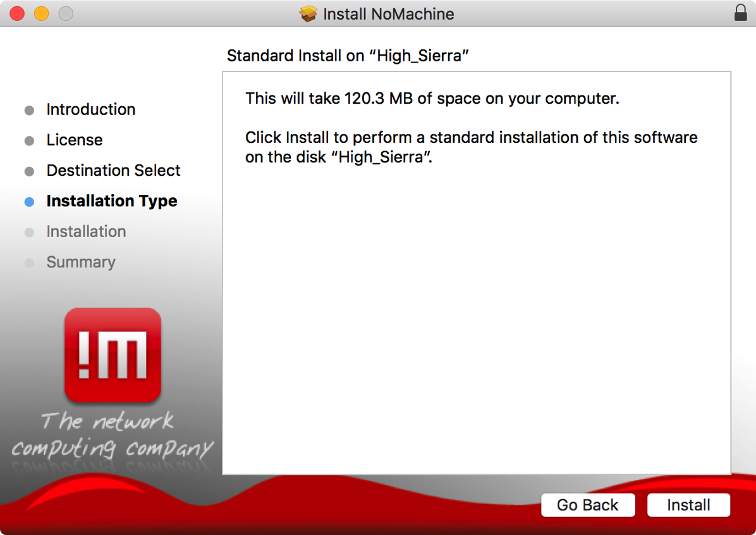Click the bullet beside Introduction

pos(30,111)
